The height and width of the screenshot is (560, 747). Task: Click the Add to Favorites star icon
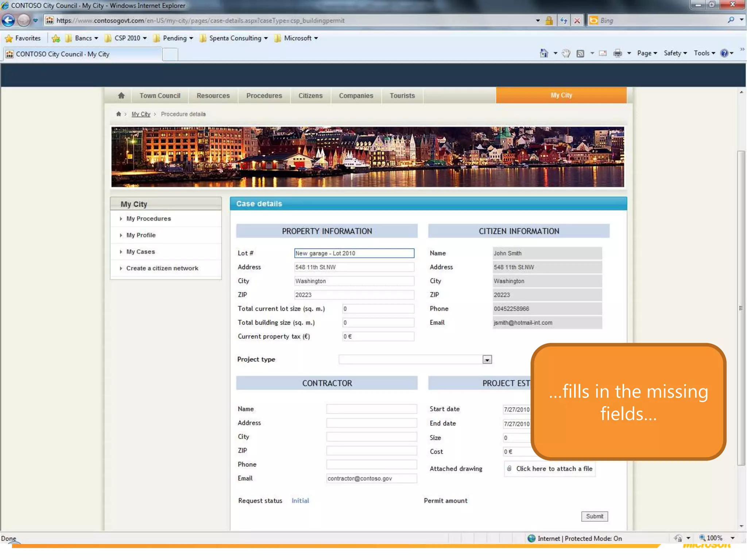(56, 38)
